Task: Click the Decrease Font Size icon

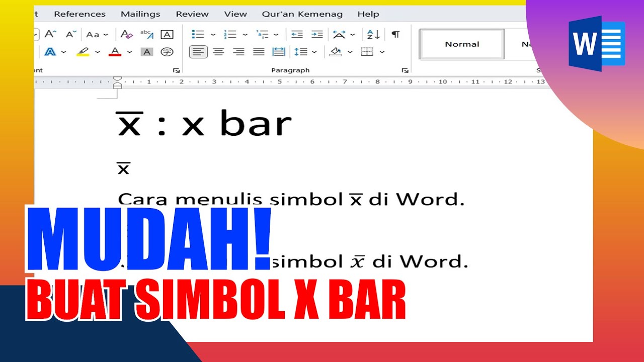Action: 71,34
